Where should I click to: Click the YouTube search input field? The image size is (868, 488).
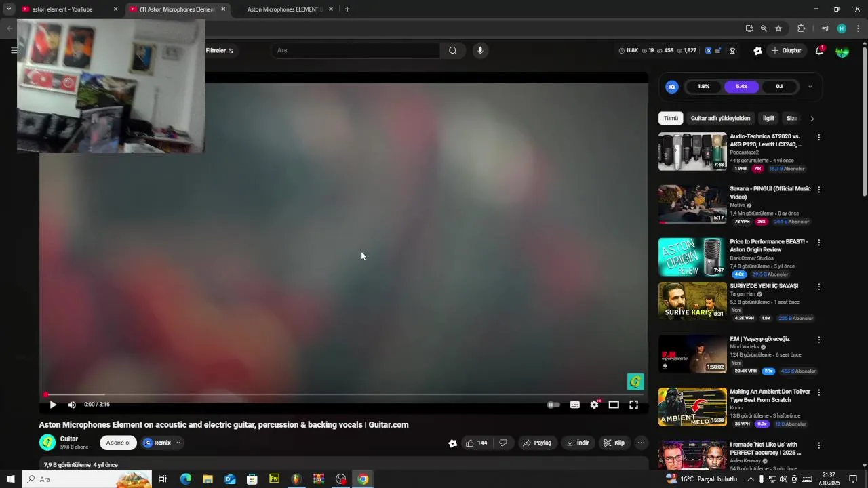point(355,50)
